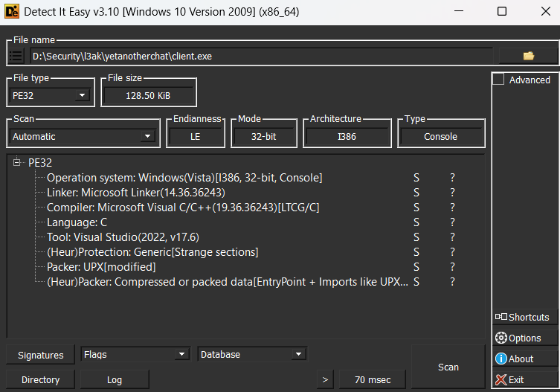
Task: Click the Detect It Easy title bar logo
Action: [12, 11]
